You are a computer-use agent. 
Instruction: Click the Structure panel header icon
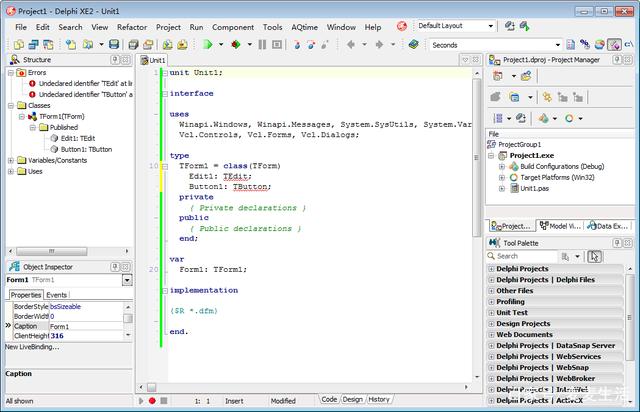pyautogui.click(x=15, y=60)
